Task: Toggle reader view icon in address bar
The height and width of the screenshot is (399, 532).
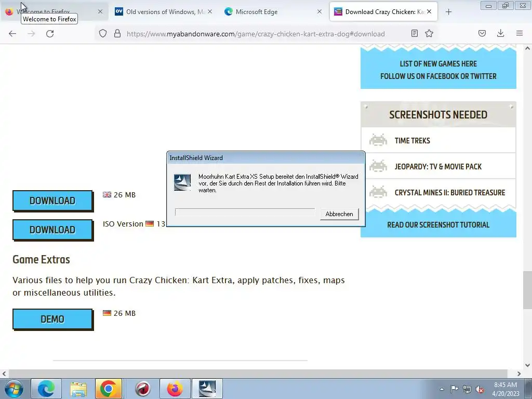Action: point(414,33)
